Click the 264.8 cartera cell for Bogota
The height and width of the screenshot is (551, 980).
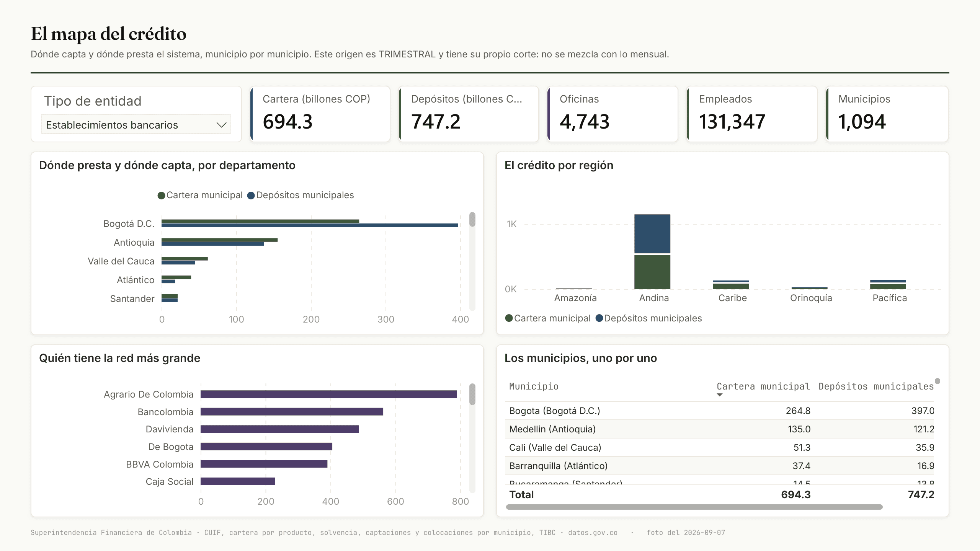pos(798,411)
